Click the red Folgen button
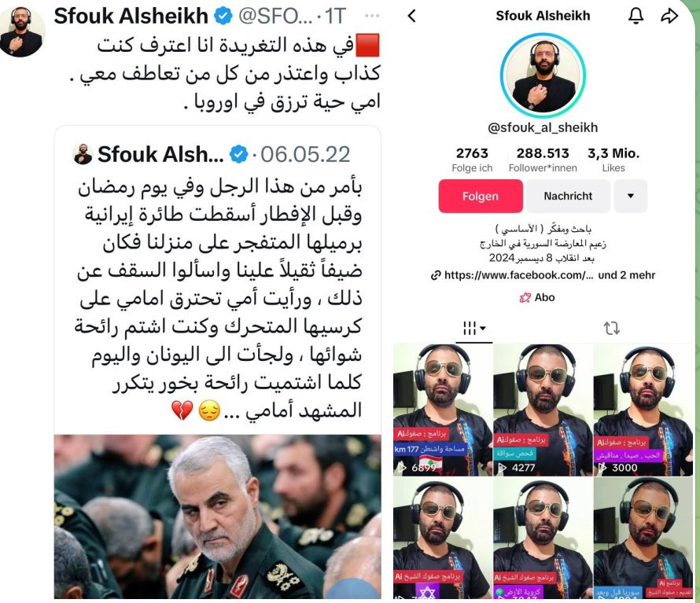Viewport: 700px width, 603px height. point(481,196)
